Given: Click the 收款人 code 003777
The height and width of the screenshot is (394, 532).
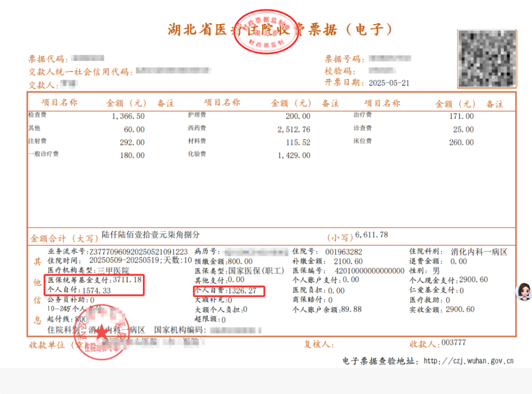Looking at the screenshot, I should 453,343.
